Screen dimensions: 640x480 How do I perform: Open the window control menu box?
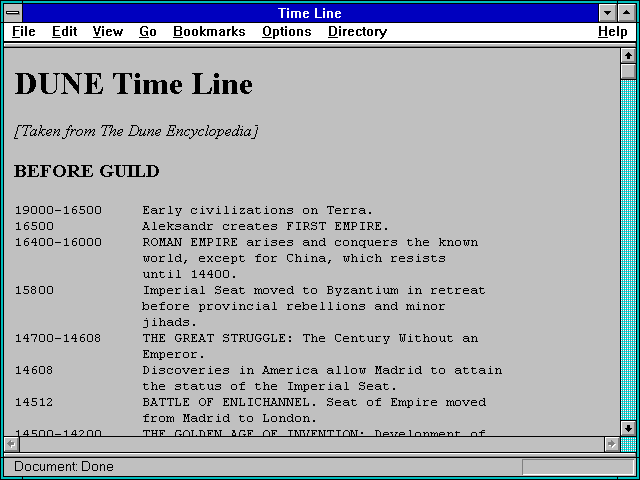coord(13,13)
